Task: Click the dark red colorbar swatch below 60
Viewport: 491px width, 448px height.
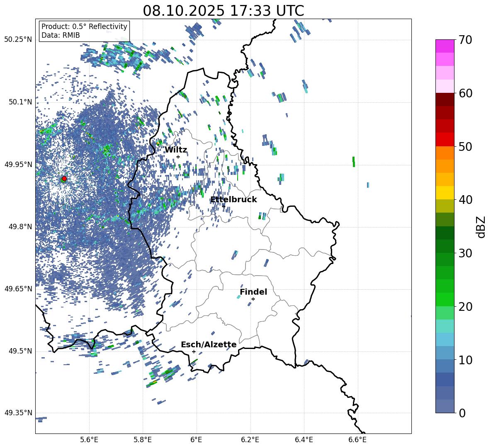Action: 445,99
